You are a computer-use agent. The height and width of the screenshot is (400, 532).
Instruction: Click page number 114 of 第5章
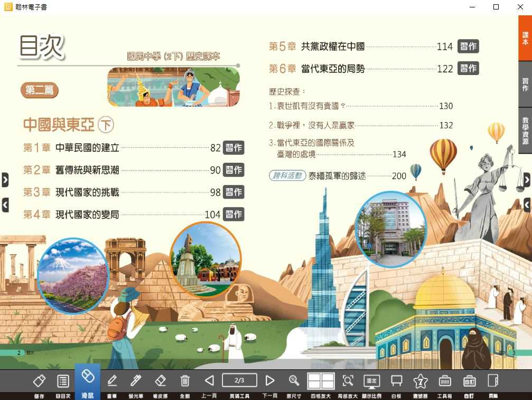[x=444, y=46]
